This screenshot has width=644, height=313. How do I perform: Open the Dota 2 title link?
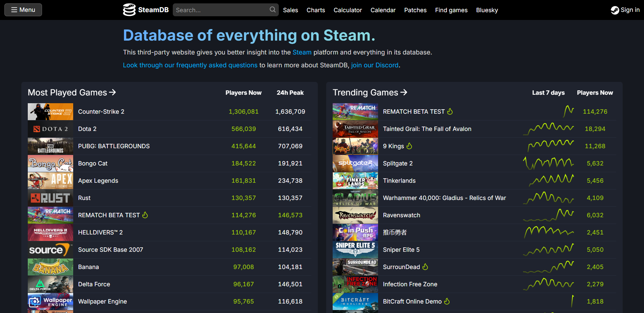click(x=87, y=129)
